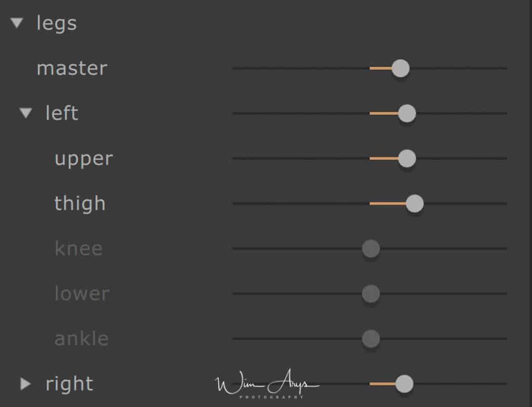The image size is (532, 407).
Task: Select the ankle label
Action: (82, 338)
